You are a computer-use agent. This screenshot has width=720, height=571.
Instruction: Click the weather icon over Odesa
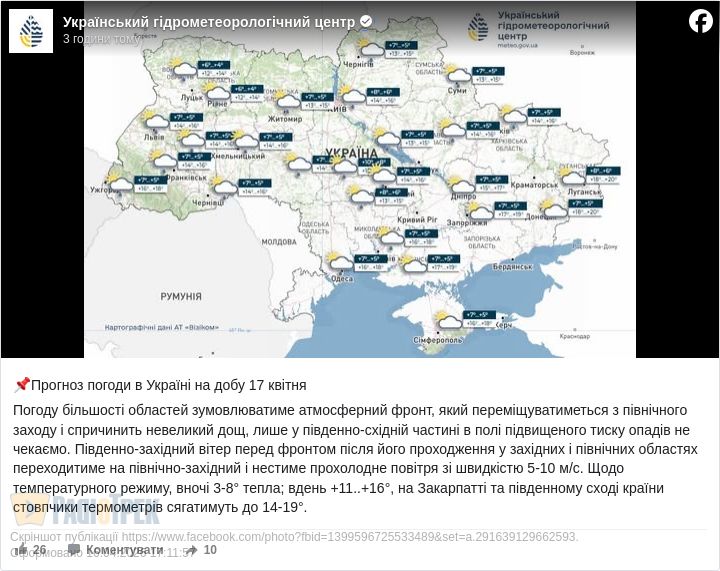click(x=342, y=262)
